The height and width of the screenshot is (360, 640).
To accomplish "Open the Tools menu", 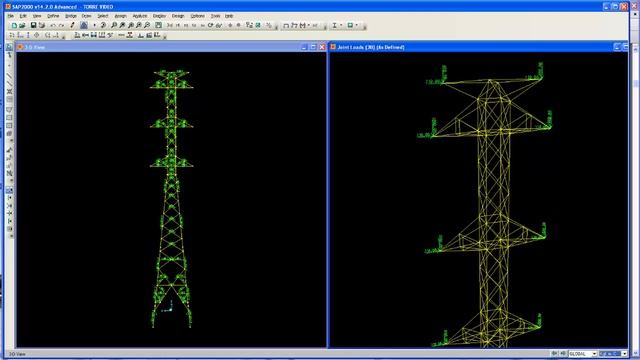I will click(216, 16).
